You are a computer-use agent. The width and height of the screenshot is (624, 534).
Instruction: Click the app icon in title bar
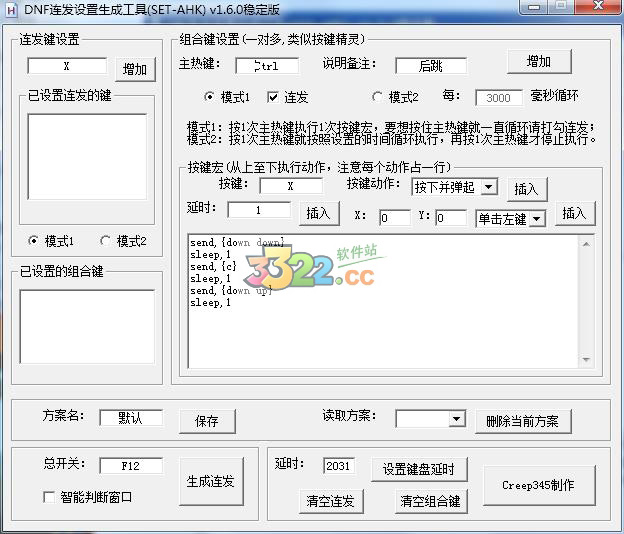pos(12,11)
